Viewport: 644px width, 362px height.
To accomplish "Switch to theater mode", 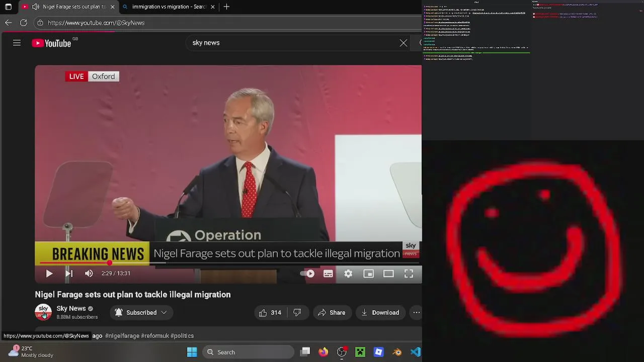I will tap(388, 274).
